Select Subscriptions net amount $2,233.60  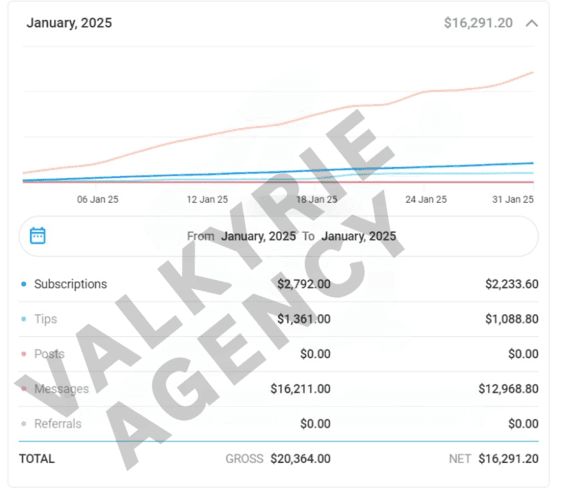512,284
